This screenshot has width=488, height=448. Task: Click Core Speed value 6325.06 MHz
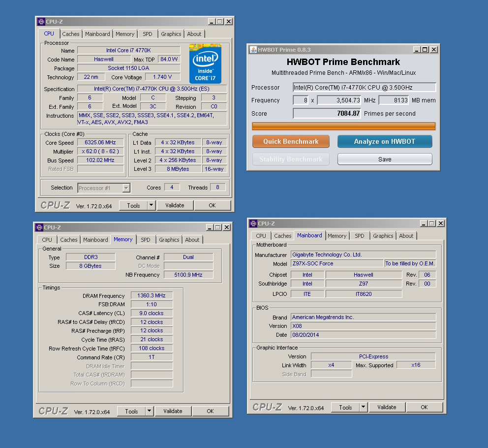click(100, 142)
